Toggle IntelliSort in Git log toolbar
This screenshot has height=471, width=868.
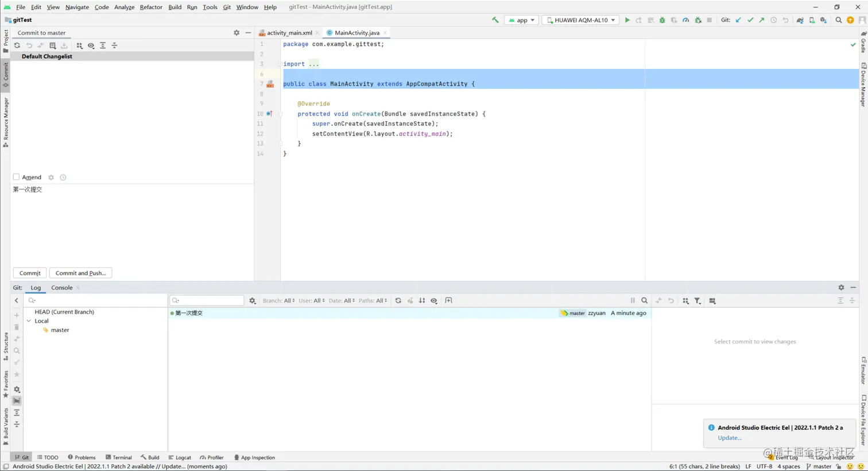pyautogui.click(x=422, y=300)
